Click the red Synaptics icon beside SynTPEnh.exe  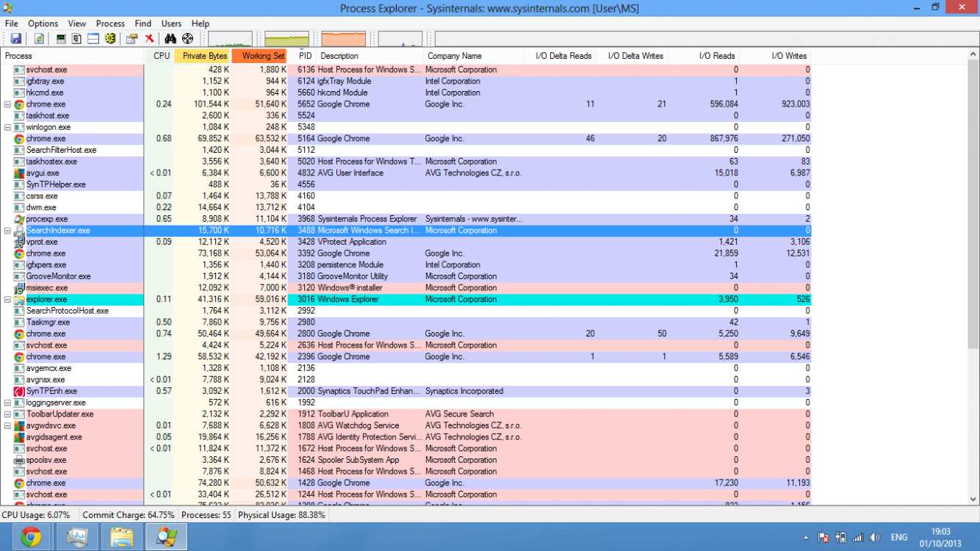20,391
